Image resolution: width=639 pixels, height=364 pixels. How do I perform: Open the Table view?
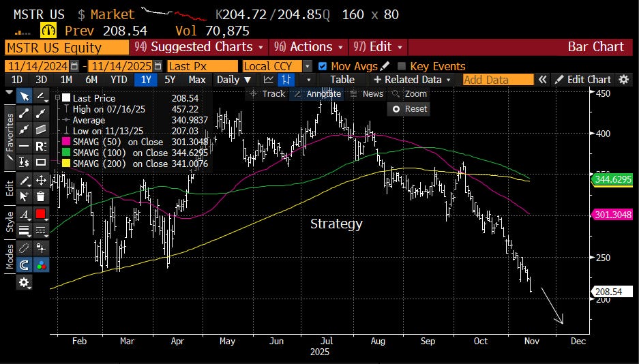tap(342, 79)
